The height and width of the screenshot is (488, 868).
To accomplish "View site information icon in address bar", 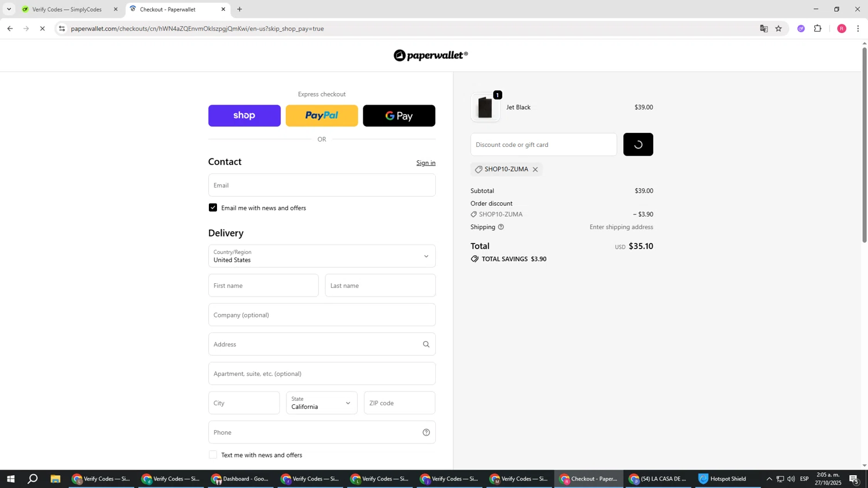I will 62,28.
